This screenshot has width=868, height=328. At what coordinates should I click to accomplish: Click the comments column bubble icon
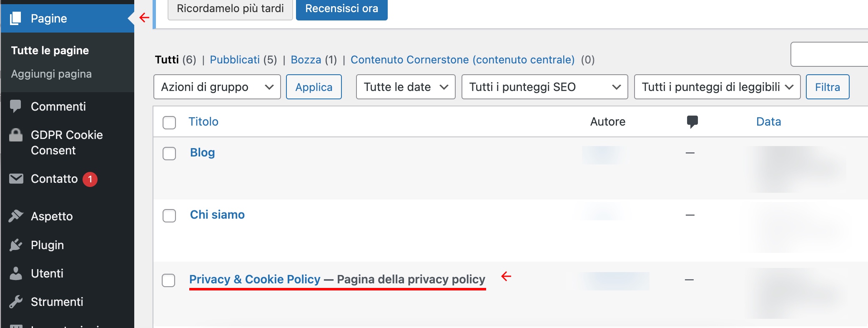coord(692,122)
